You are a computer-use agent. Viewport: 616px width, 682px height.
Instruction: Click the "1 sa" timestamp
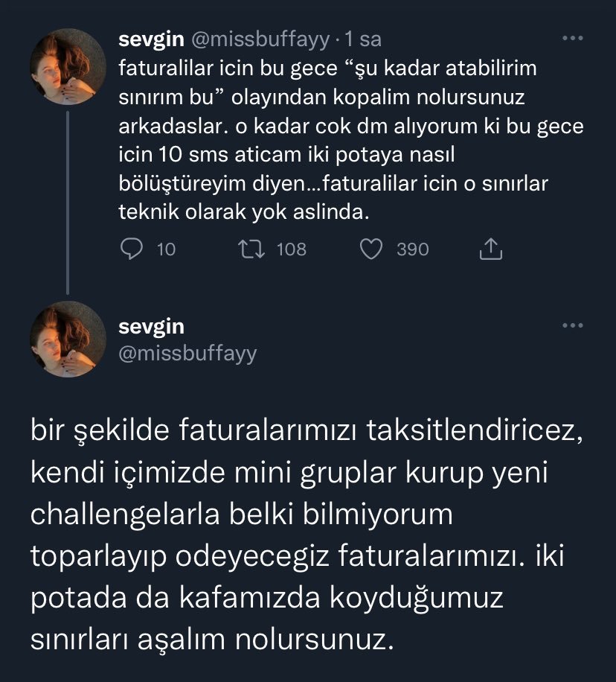coord(363,40)
